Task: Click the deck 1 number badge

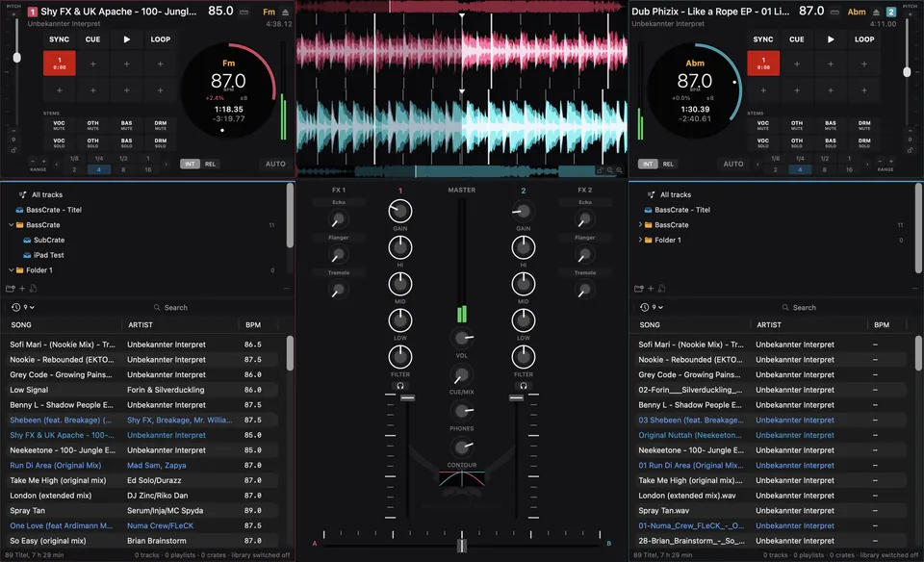Action: tap(33, 12)
